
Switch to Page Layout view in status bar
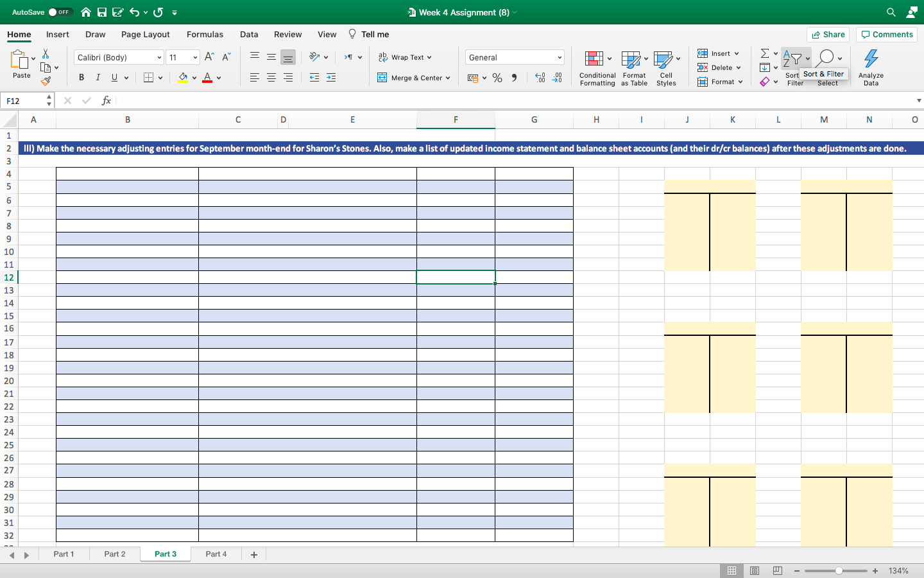point(755,570)
